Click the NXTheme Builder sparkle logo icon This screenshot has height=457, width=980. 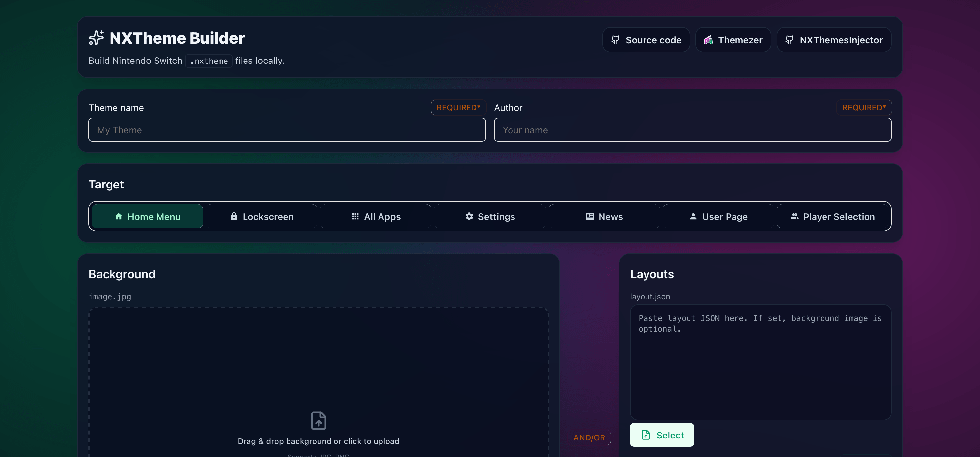96,38
